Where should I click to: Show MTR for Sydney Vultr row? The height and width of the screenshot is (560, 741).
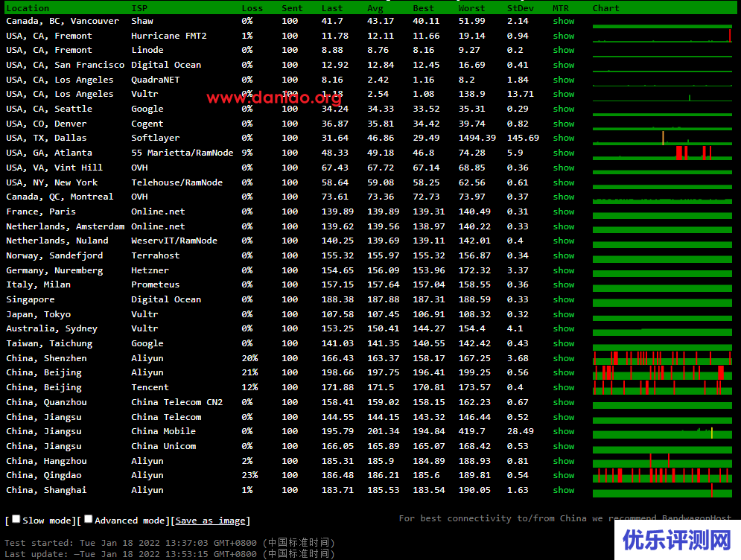pos(564,328)
